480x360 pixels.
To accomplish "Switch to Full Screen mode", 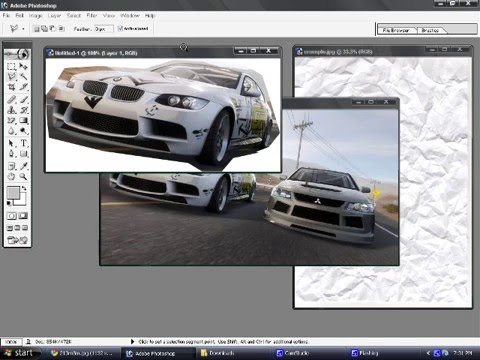I will point(25,228).
